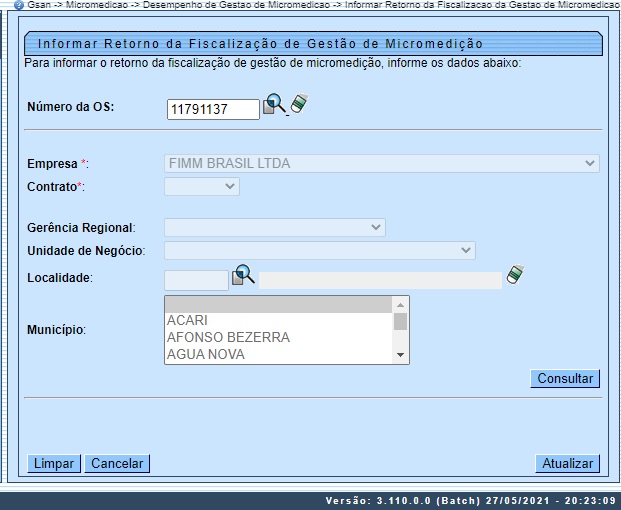This screenshot has width=621, height=510.
Task: Select the blank first entry in the Município list
Action: pos(278,304)
